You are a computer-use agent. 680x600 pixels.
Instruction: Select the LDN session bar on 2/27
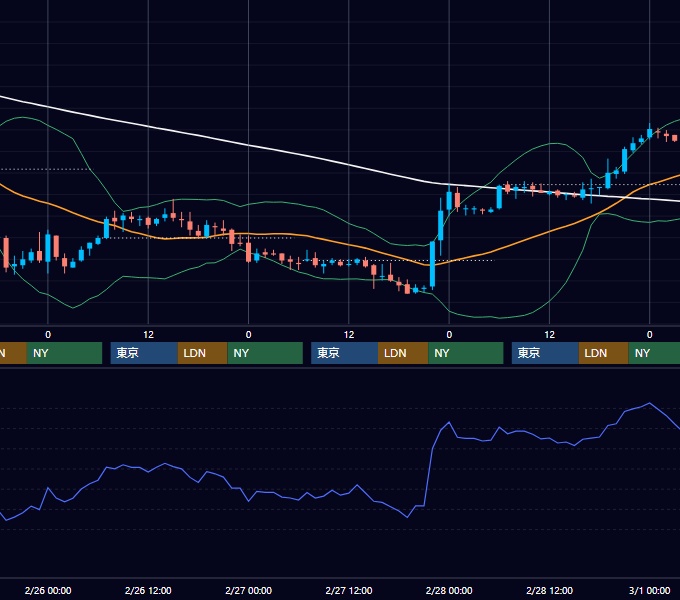click(403, 353)
